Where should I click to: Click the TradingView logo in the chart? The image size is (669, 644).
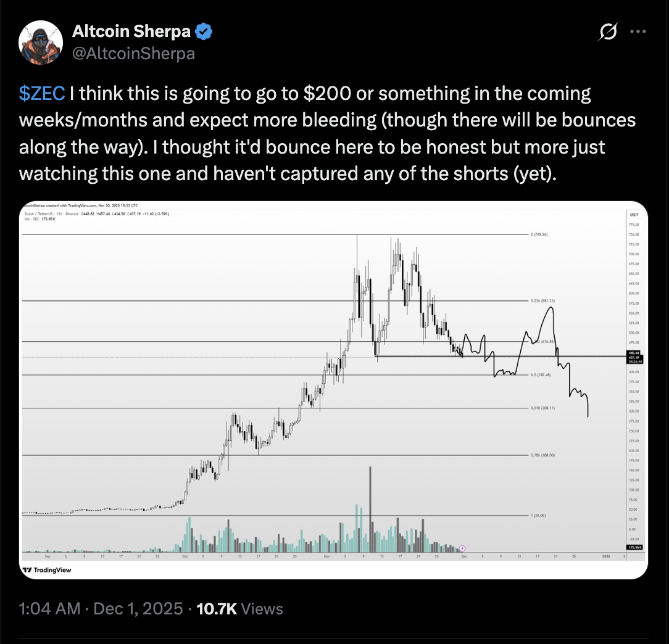pyautogui.click(x=47, y=570)
